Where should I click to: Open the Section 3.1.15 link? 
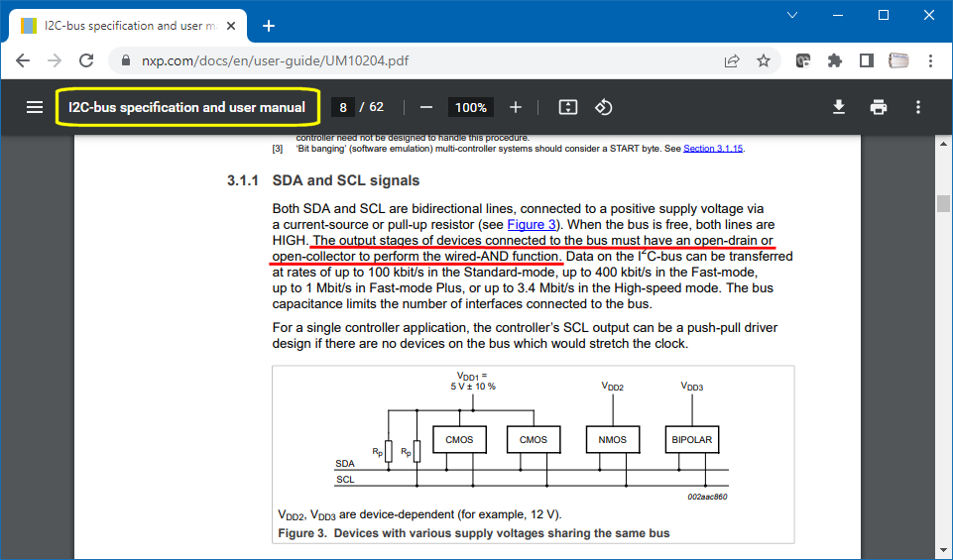[712, 149]
